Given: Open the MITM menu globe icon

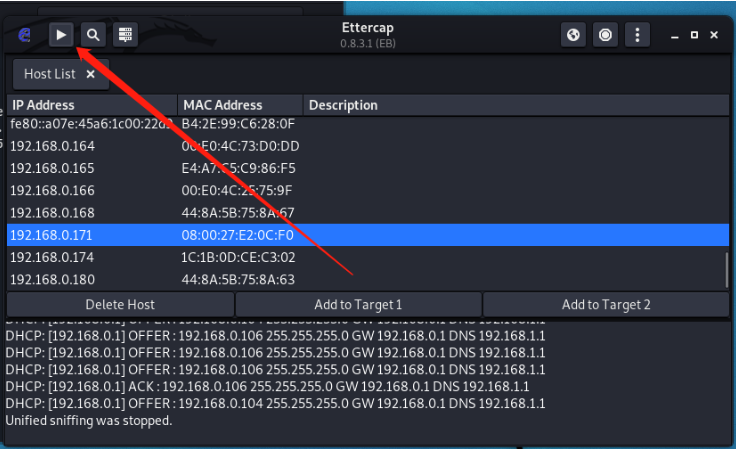Looking at the screenshot, I should click(x=573, y=35).
